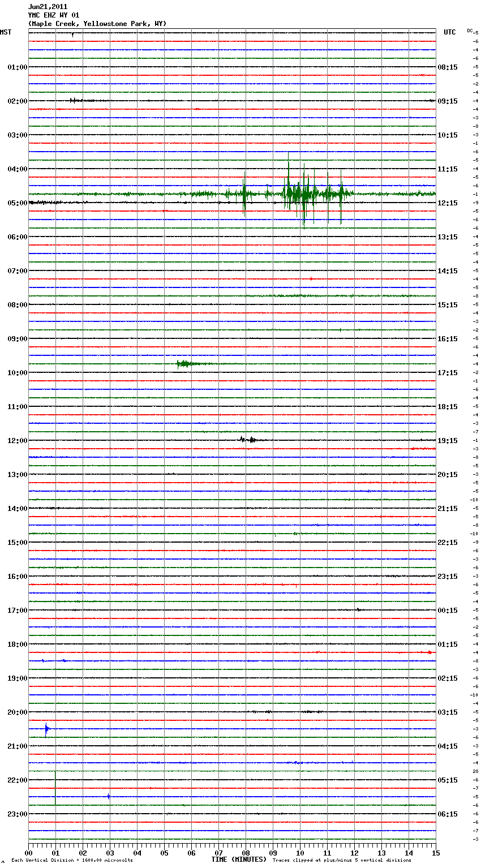Select the 22:00 MST time label

tap(18, 780)
